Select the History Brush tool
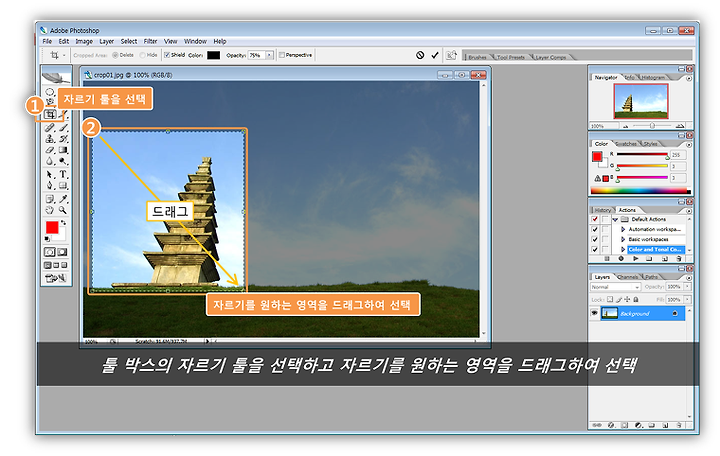The image size is (720, 456). pyautogui.click(x=63, y=139)
